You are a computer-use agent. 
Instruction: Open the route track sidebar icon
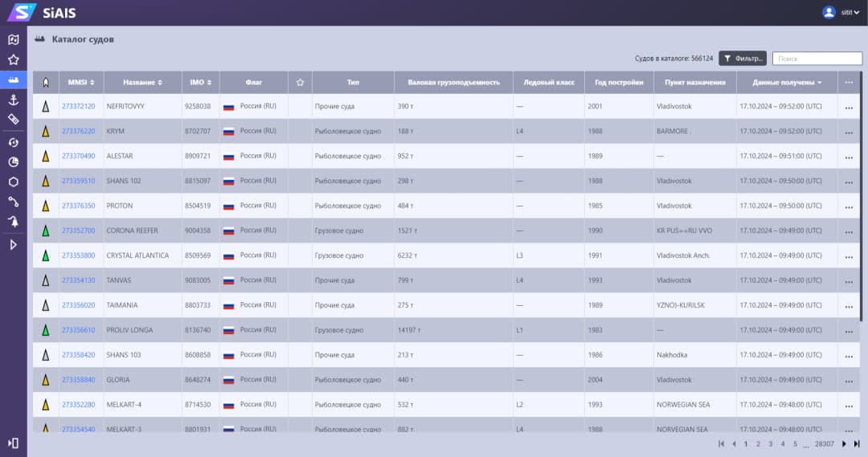13,202
